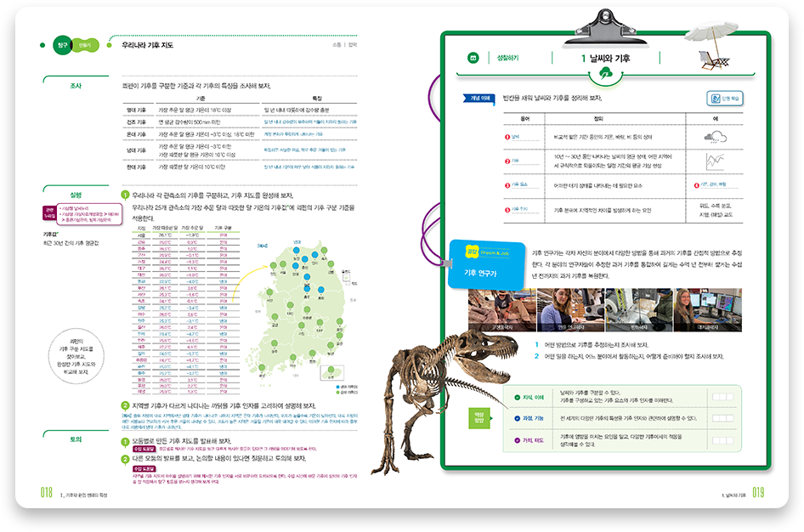Click the beach chair and table illustration
This screenshot has height=532, width=804.
pyautogui.click(x=714, y=60)
